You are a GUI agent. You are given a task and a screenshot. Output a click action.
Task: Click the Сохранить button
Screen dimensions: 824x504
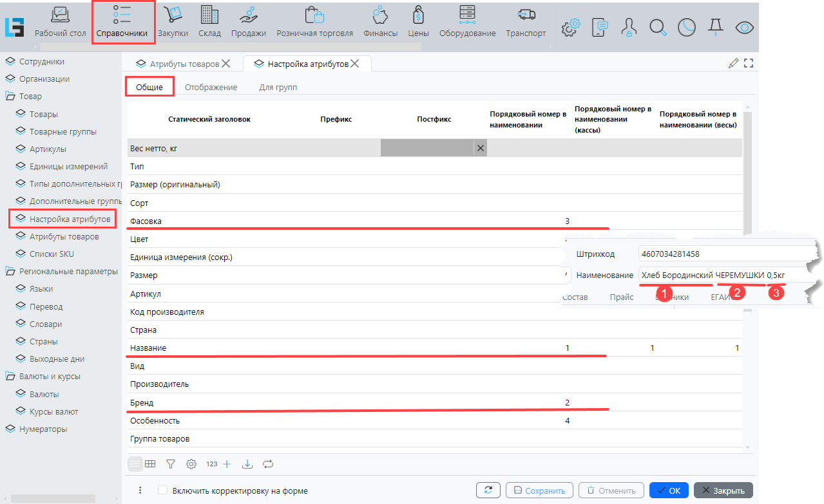pyautogui.click(x=539, y=490)
